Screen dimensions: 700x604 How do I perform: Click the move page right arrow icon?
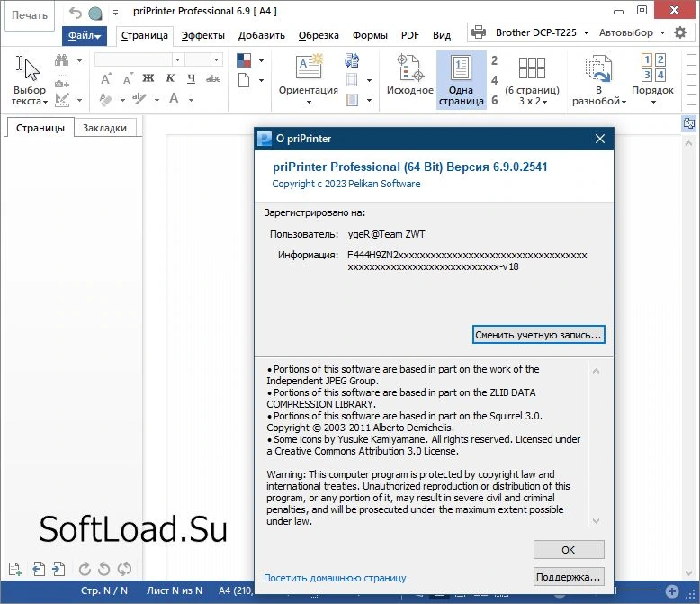pos(58,569)
